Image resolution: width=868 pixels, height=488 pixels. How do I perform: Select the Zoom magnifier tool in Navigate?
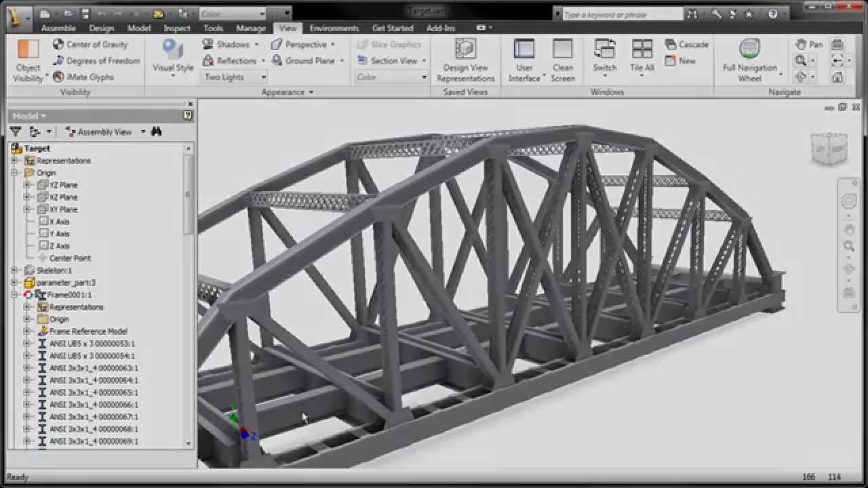[x=801, y=60]
